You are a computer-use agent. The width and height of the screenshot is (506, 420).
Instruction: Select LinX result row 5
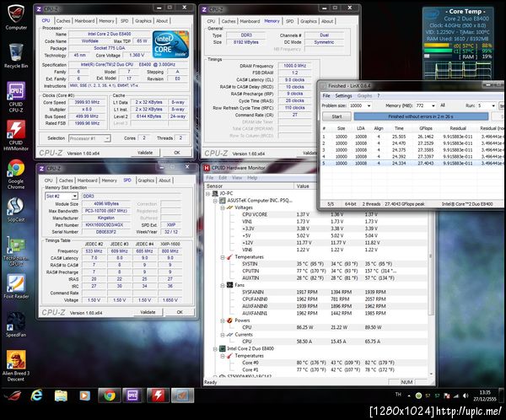(x=412, y=164)
